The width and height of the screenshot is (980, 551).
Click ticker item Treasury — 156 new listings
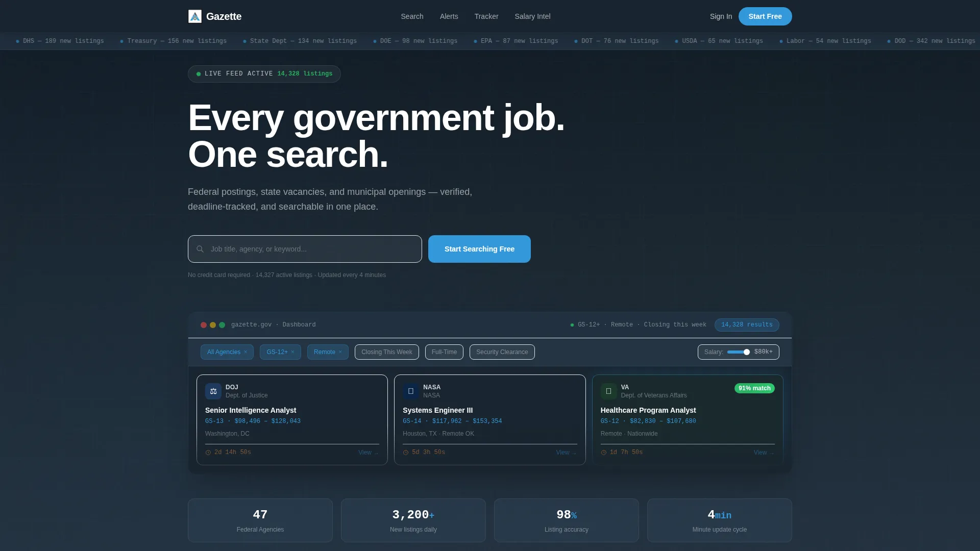(x=173, y=41)
